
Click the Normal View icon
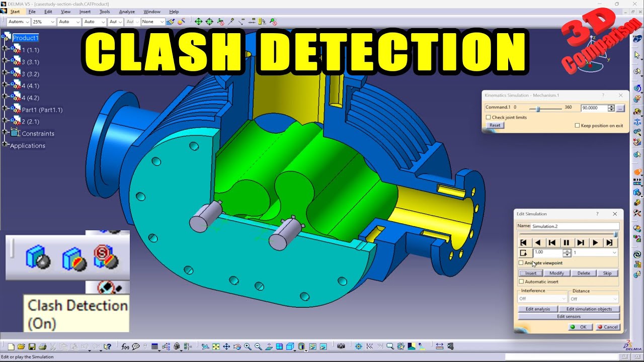(269, 346)
